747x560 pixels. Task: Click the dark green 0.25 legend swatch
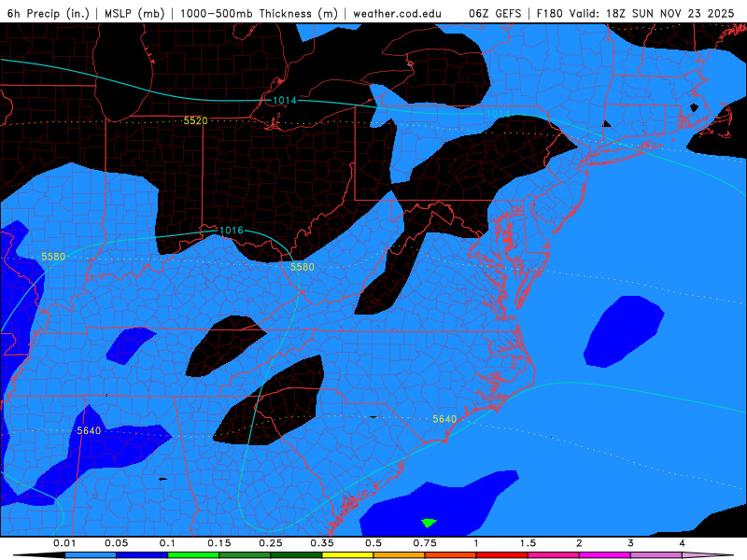(296, 555)
